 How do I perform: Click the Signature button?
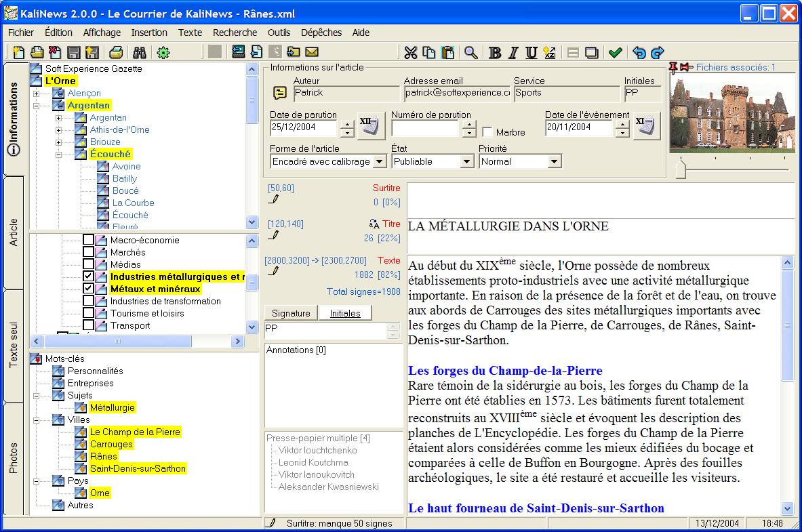pyautogui.click(x=291, y=312)
